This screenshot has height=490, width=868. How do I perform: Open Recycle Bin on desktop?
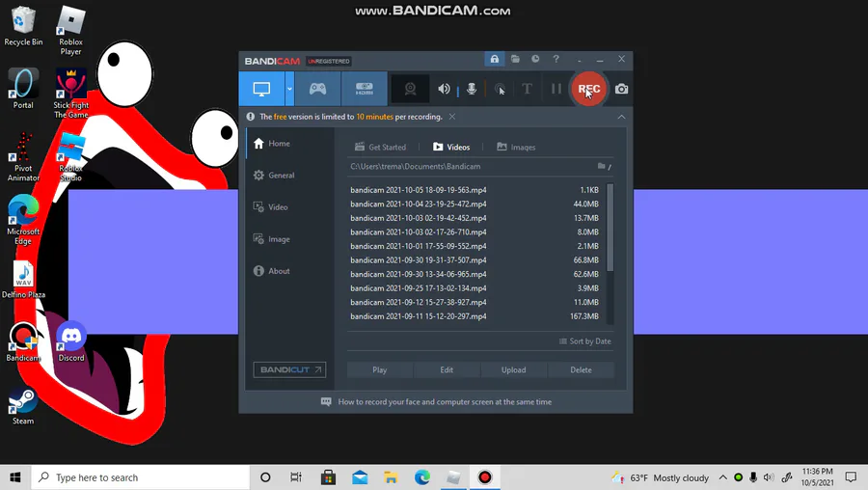coord(23,27)
